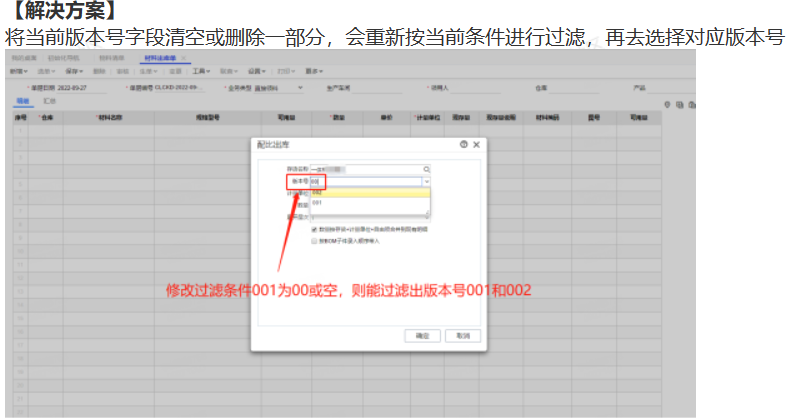Click the 领用人 input field

[x=475, y=88]
